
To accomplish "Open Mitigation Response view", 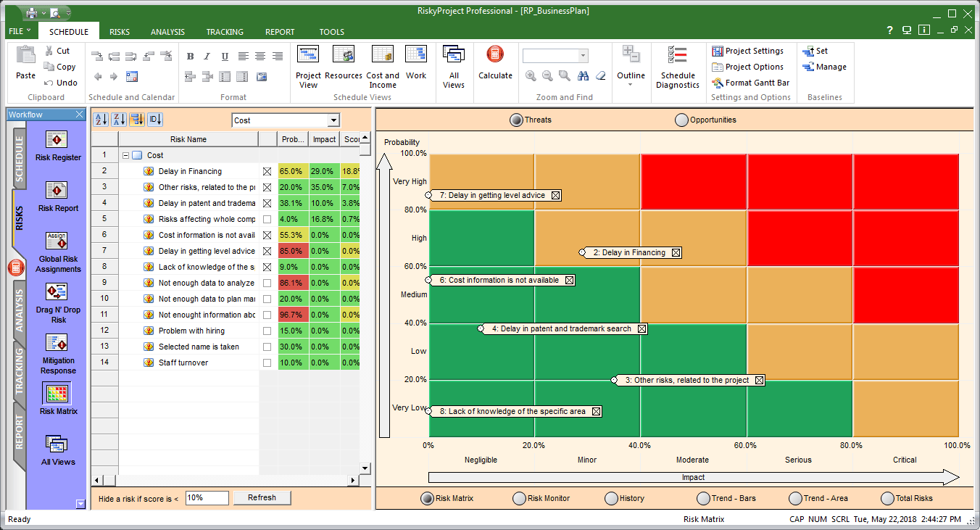I will (57, 343).
